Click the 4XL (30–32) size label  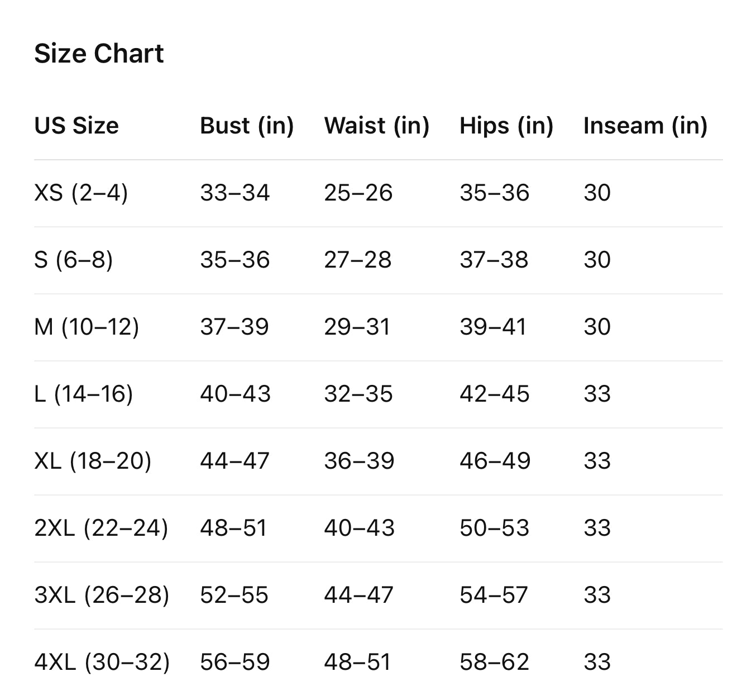pos(102,662)
